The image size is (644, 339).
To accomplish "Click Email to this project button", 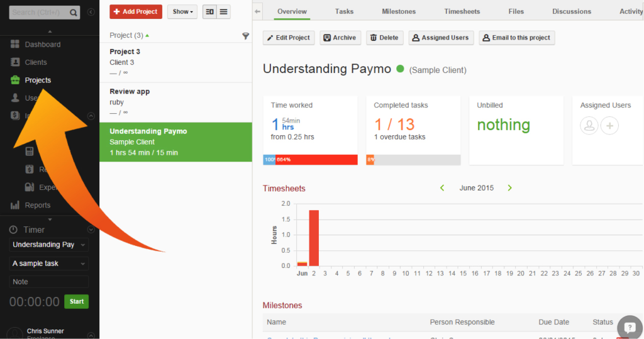I will (x=517, y=38).
